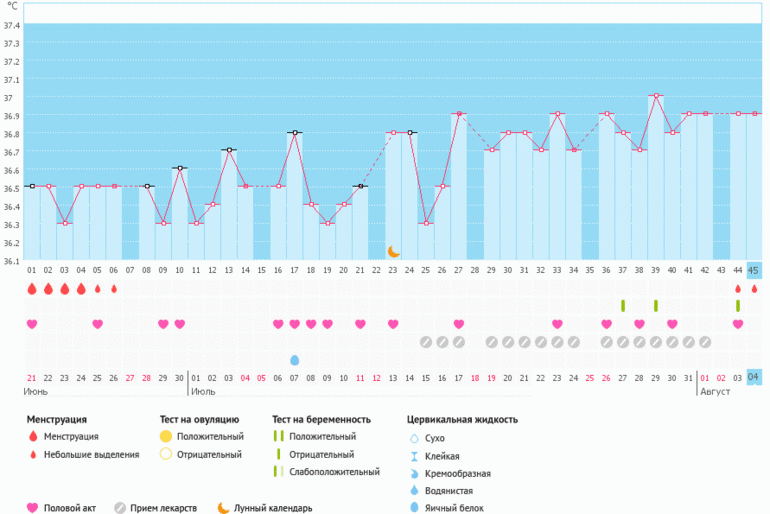Click the menstruation drop on cycle day 01
Image resolution: width=770 pixels, height=514 pixels.
(32, 288)
